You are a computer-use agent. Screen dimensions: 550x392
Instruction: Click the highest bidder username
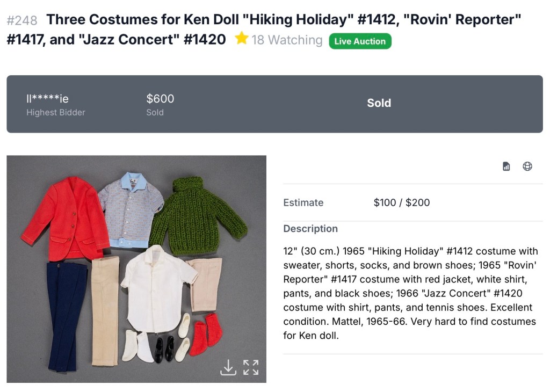47,99
